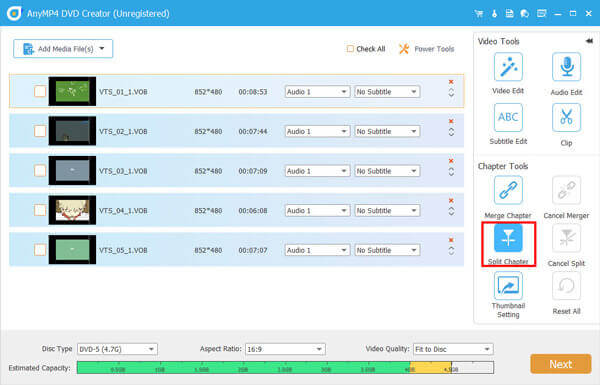Click the shopping cart icon in title bar

478,14
